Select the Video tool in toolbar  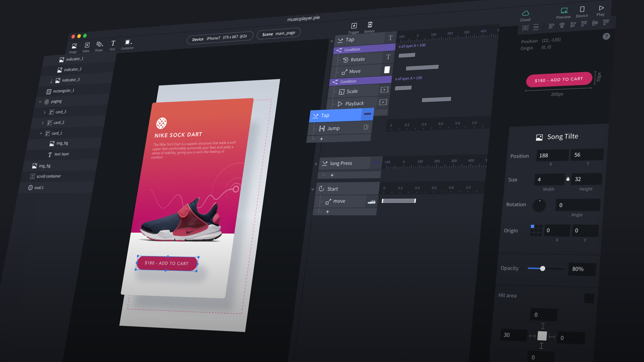click(87, 47)
